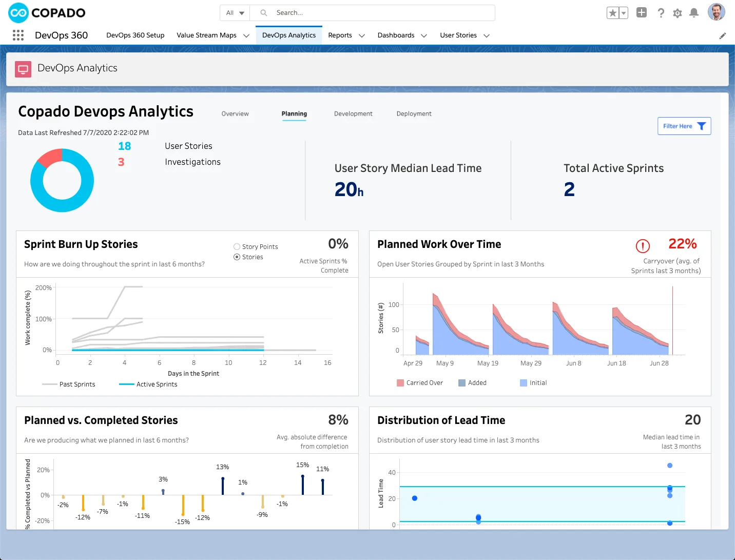
Task: Open the Notifications bell icon
Action: (694, 13)
